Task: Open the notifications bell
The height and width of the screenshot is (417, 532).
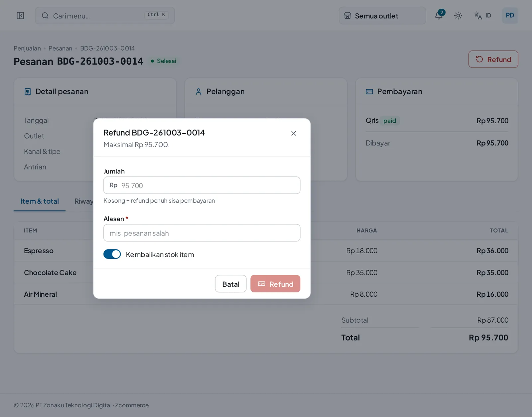Action: [439, 15]
